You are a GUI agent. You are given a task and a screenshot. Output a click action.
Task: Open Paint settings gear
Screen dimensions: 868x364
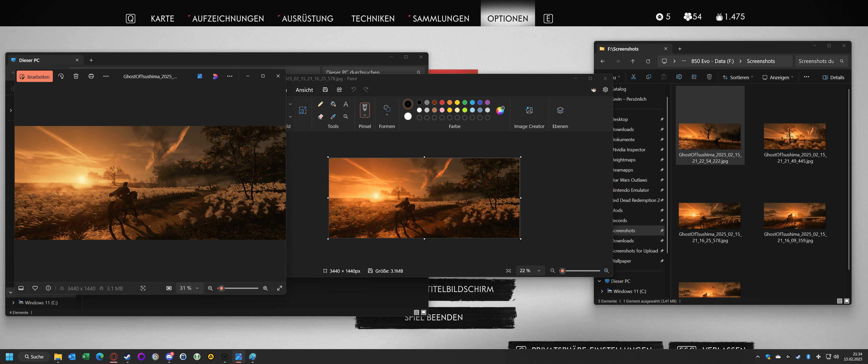[605, 89]
